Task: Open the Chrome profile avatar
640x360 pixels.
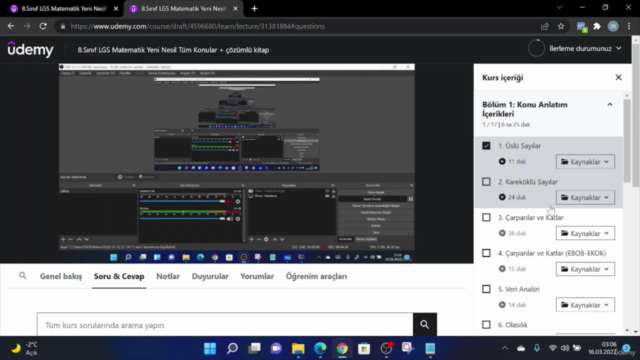Action: (x=613, y=26)
